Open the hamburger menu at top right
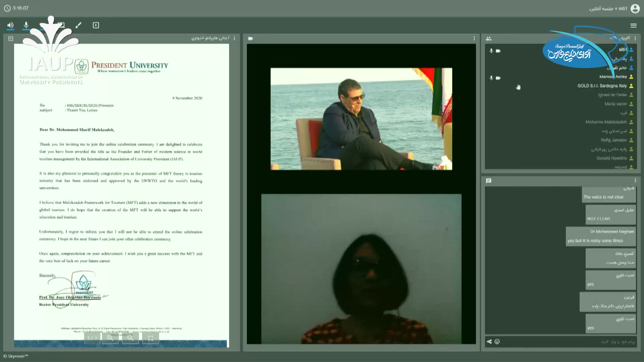 (633, 25)
